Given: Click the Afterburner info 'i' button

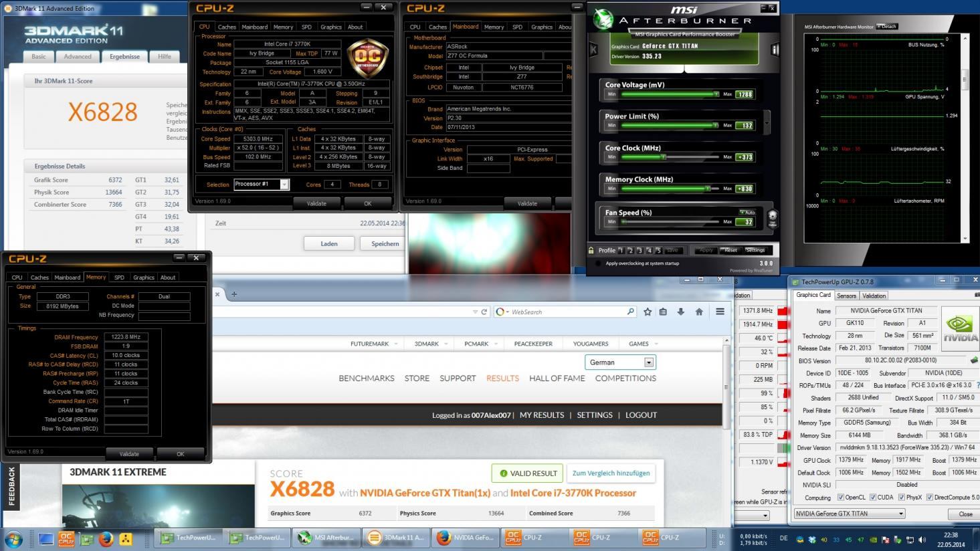Looking at the screenshot, I should pyautogui.click(x=775, y=49).
